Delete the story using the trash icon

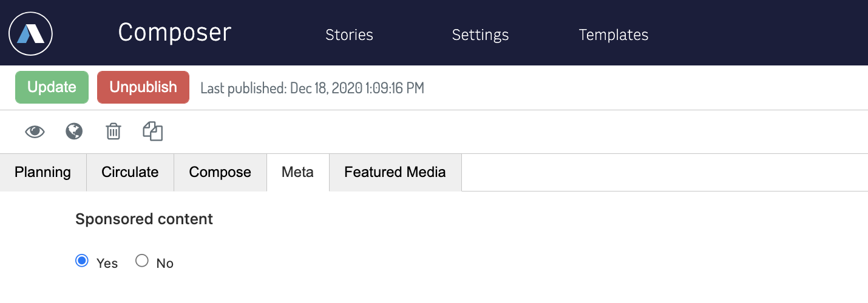[114, 132]
